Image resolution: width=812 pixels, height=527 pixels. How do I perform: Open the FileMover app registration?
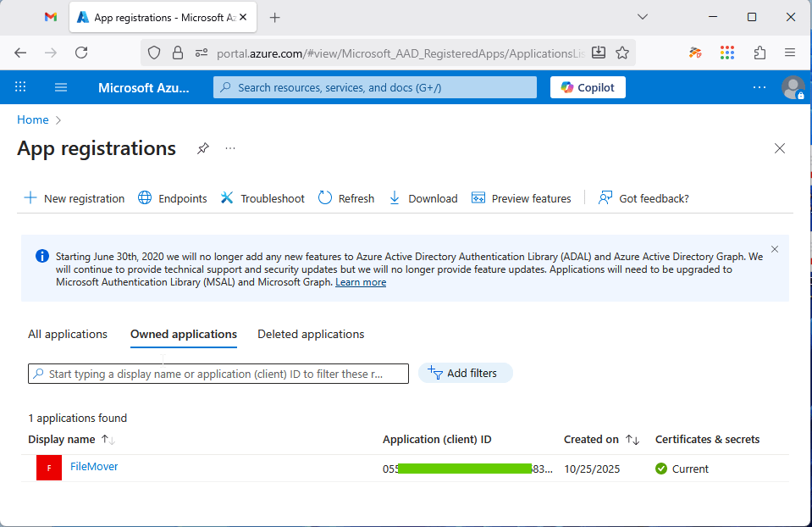click(93, 465)
